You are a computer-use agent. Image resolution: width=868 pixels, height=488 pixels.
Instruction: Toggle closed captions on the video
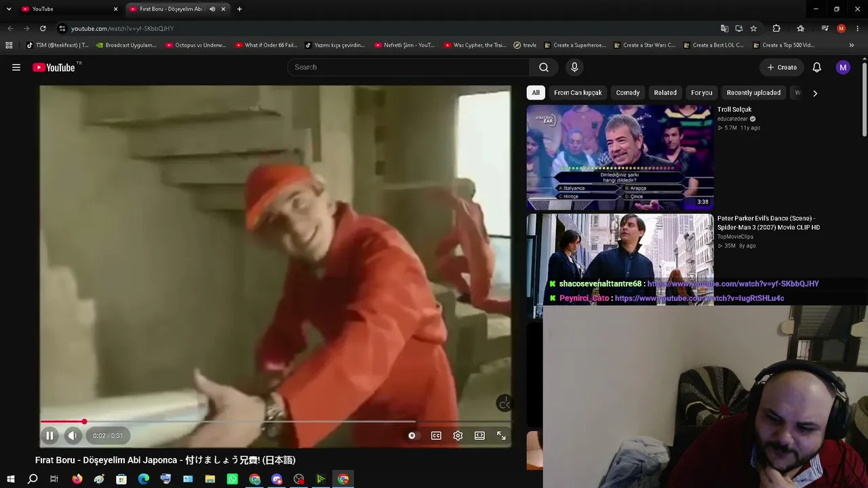[436, 436]
